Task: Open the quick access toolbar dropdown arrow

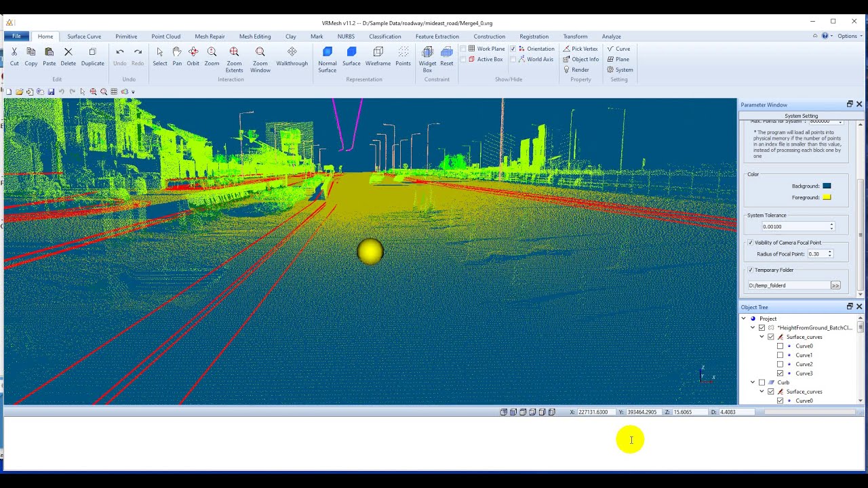Action: pyautogui.click(x=133, y=92)
